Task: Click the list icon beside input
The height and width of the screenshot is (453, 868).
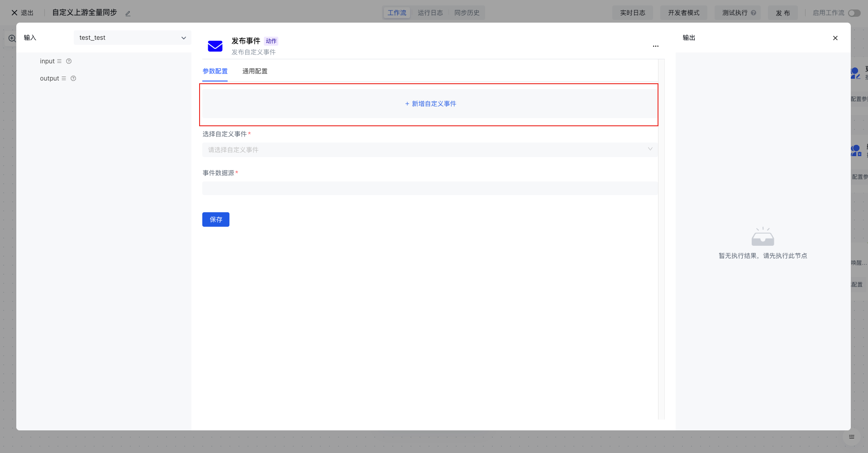Action: point(59,61)
